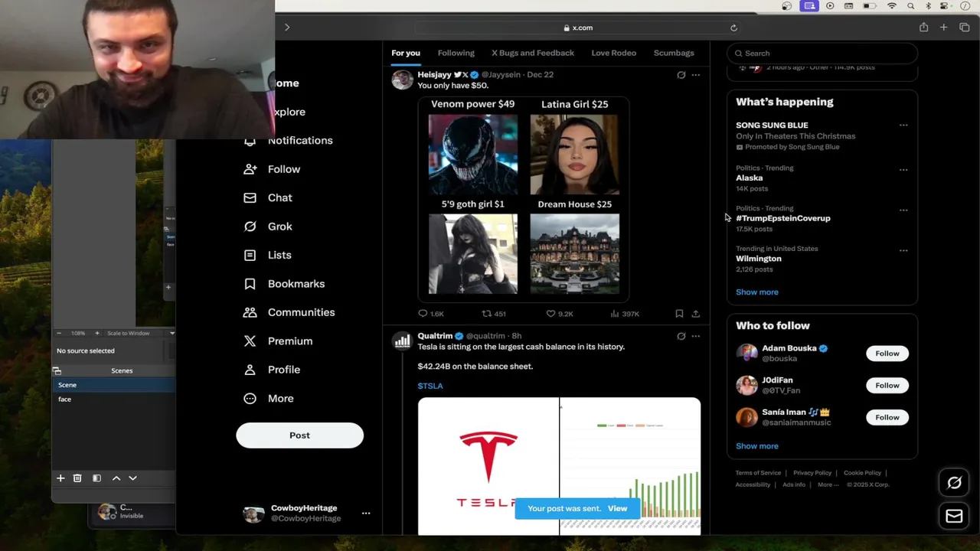Screen dimensions: 980x551
Task: Follow Adam Bouska
Action: point(887,354)
